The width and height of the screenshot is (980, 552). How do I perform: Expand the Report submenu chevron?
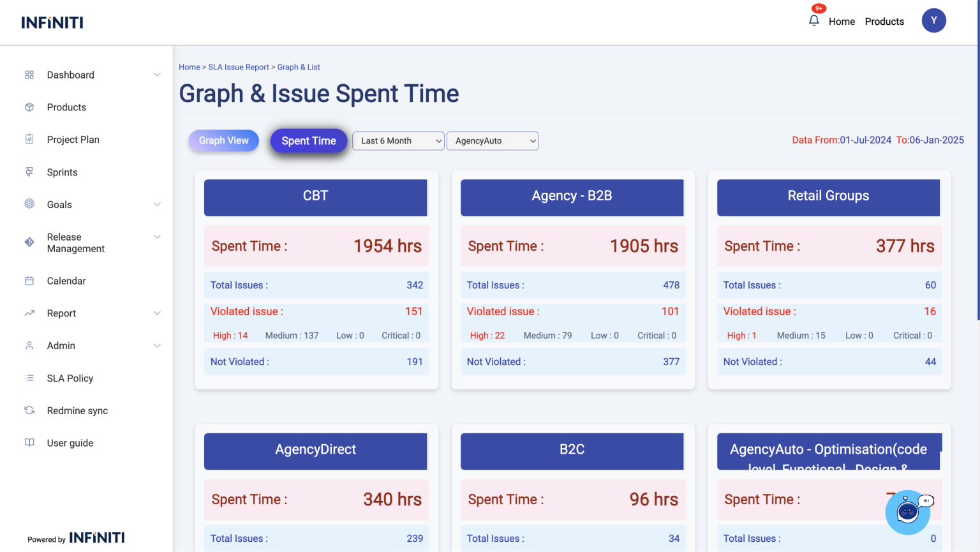[157, 313]
